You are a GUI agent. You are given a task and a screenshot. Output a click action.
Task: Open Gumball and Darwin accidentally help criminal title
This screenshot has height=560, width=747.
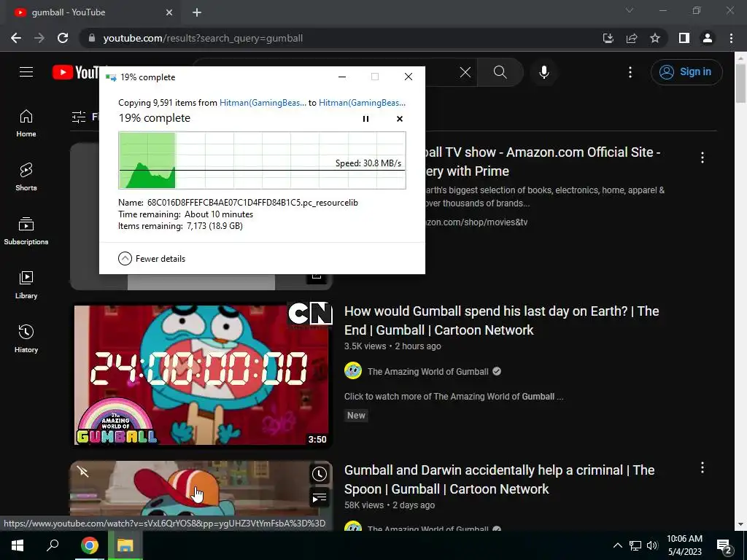(499, 480)
